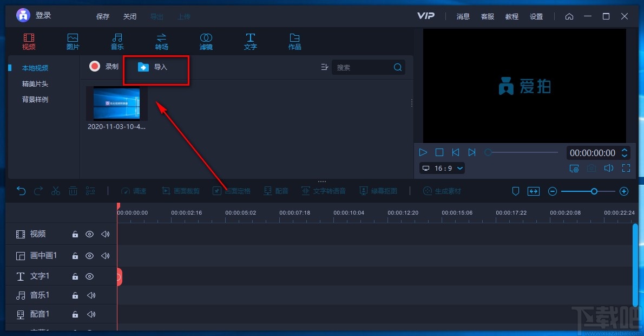Lock the 音乐1 track
The image size is (644, 336).
tap(75, 295)
